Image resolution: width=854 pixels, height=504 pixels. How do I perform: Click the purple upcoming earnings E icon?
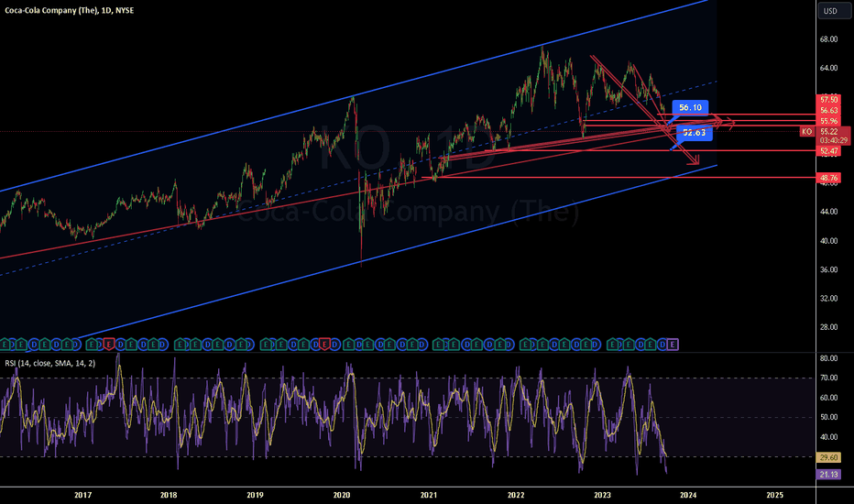pyautogui.click(x=673, y=345)
